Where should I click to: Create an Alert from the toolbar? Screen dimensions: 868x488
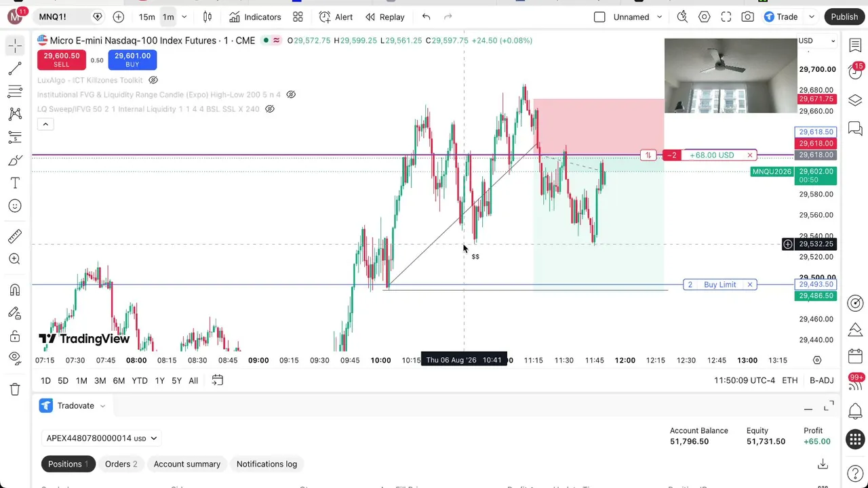point(336,17)
